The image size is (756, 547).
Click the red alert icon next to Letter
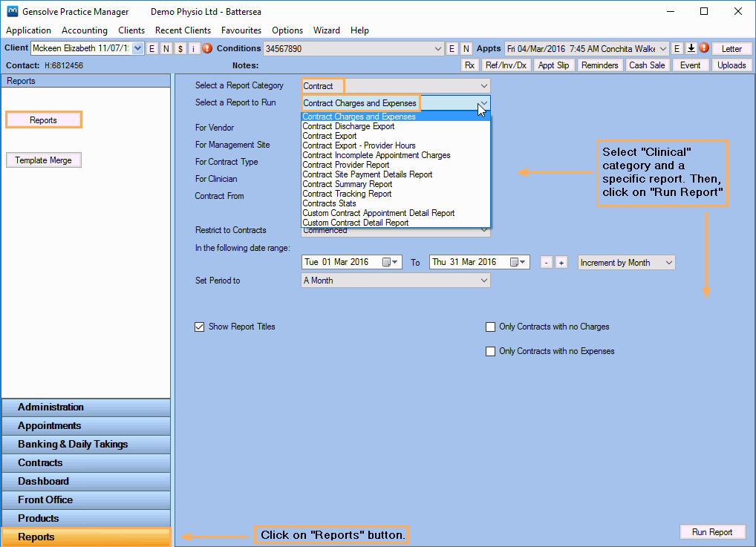pyautogui.click(x=704, y=48)
